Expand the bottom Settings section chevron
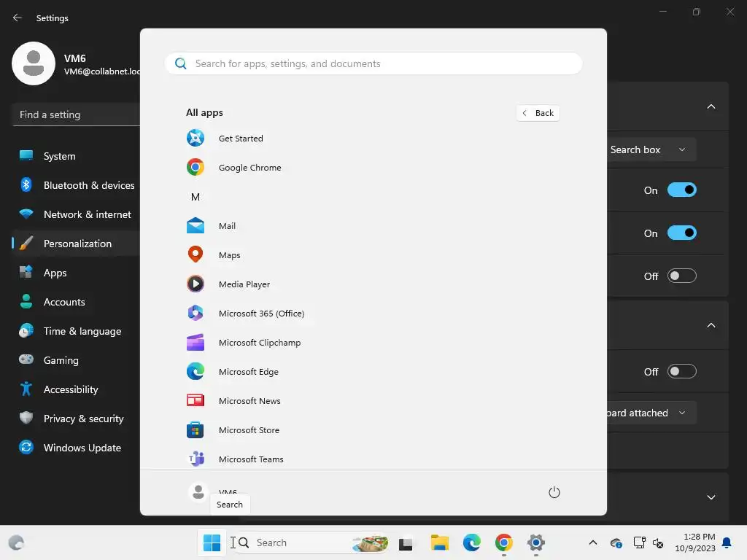Image resolution: width=747 pixels, height=560 pixels. 711,497
